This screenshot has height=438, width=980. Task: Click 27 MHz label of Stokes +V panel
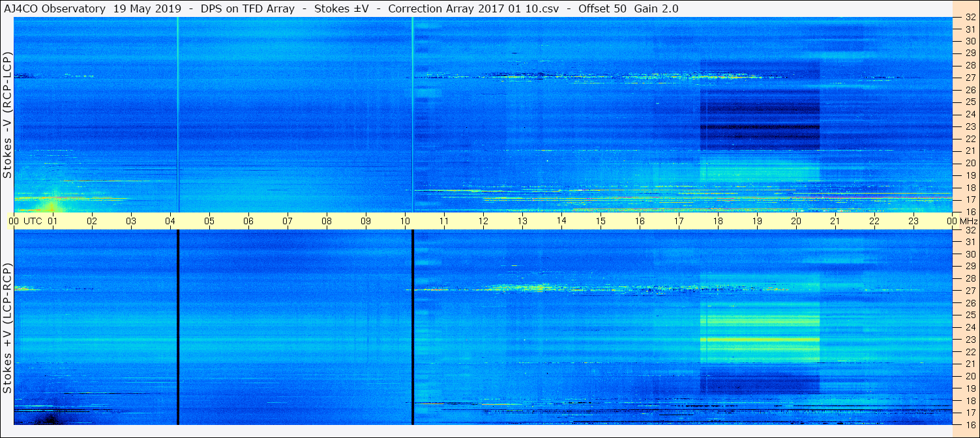pos(970,291)
